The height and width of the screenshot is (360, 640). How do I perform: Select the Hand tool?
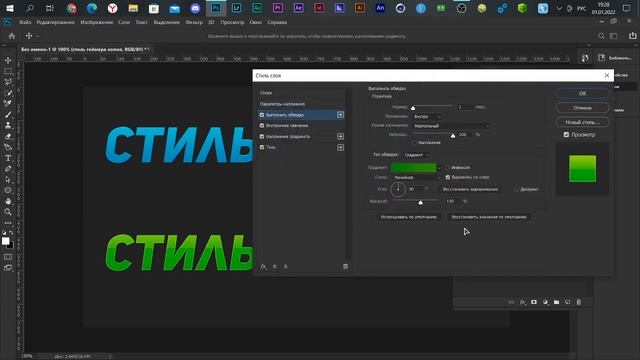coord(8,201)
